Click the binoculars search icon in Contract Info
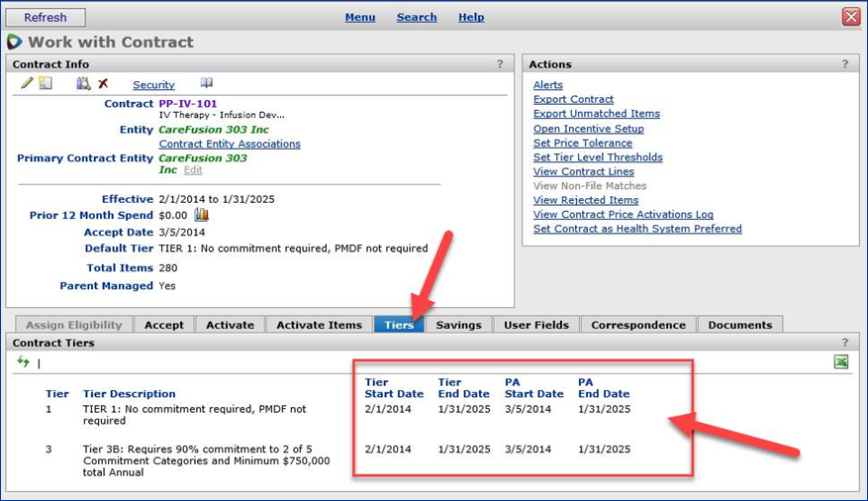This screenshot has height=501, width=868. pos(83,84)
